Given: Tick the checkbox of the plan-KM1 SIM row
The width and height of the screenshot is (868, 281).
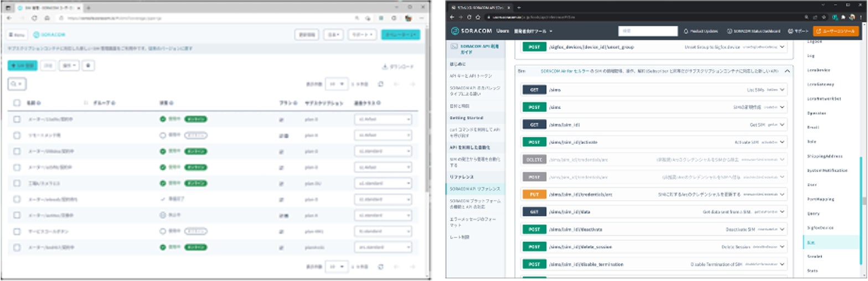Looking at the screenshot, I should click(17, 231).
